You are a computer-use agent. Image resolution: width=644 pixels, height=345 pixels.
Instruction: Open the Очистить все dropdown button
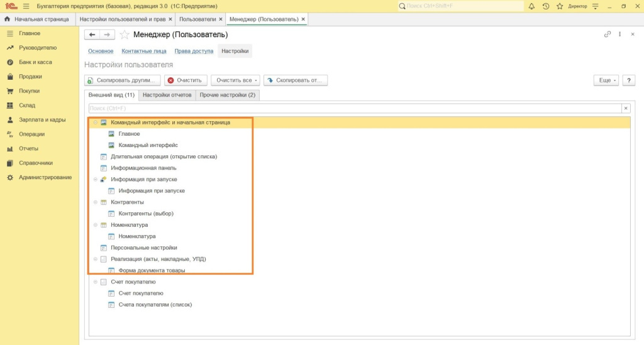(x=235, y=80)
